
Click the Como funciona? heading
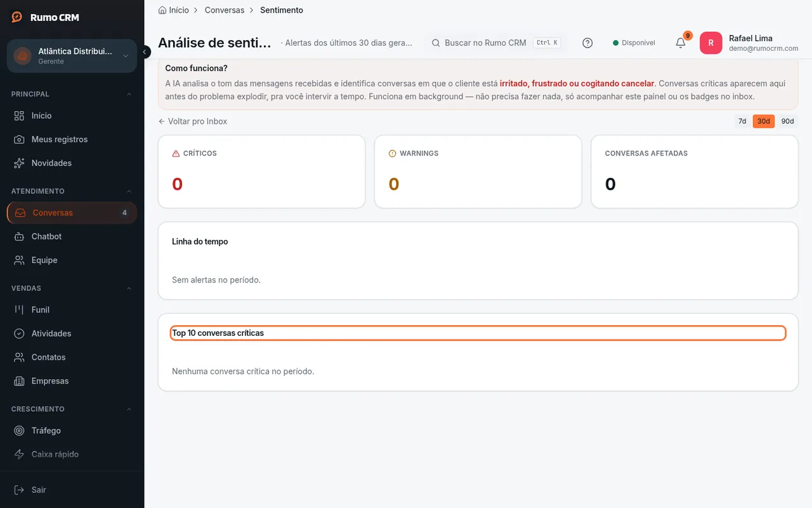click(x=196, y=68)
